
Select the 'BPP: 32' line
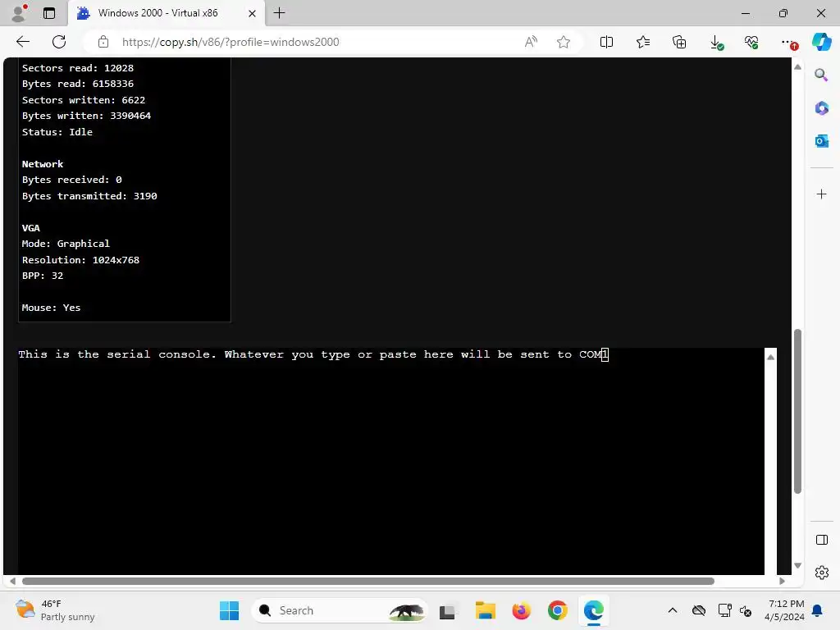pyautogui.click(x=43, y=276)
